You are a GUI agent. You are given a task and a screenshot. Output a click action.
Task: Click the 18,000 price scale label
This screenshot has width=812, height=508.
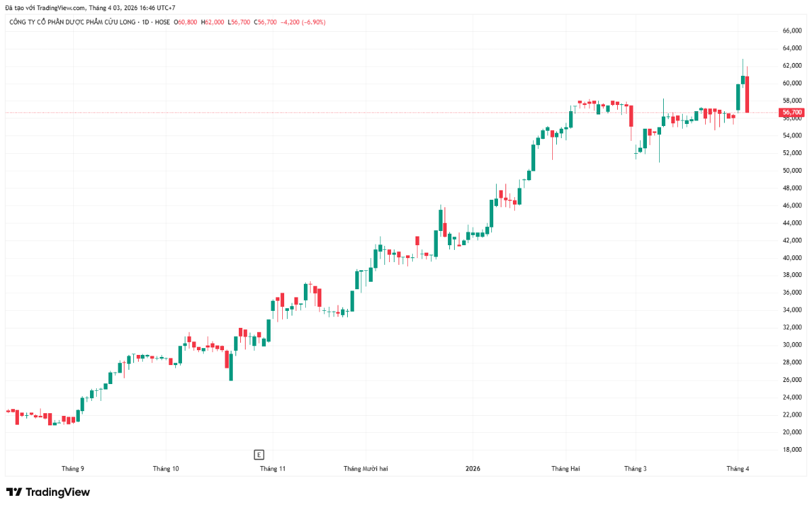[792, 450]
